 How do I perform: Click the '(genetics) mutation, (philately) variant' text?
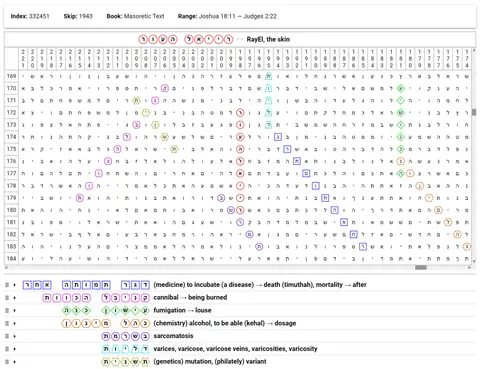tap(210, 362)
